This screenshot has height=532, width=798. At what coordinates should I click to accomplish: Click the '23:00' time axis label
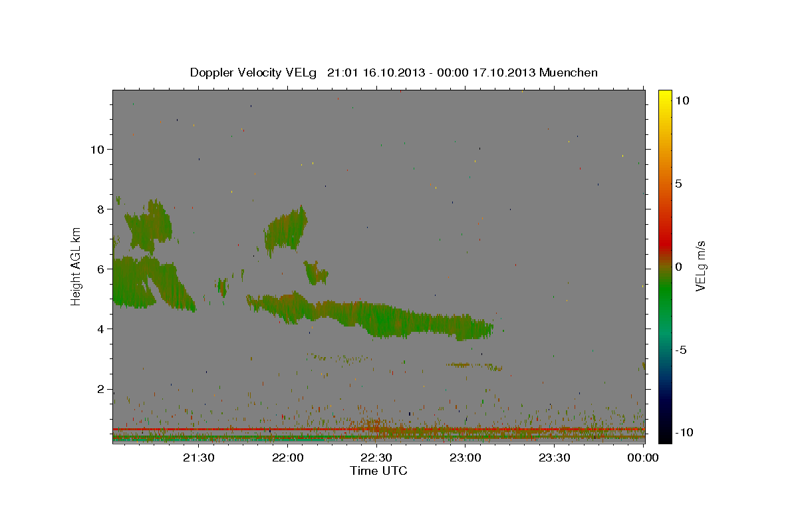[x=465, y=458]
